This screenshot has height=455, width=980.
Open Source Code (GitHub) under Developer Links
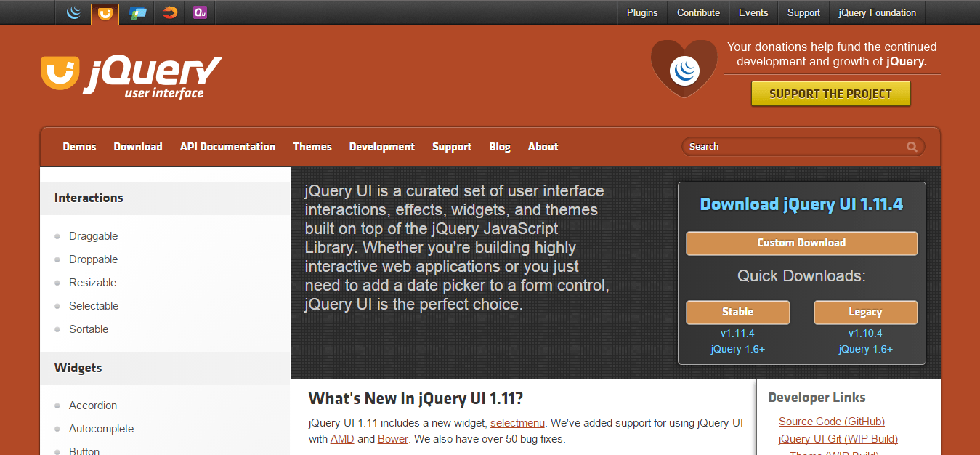pos(831,421)
